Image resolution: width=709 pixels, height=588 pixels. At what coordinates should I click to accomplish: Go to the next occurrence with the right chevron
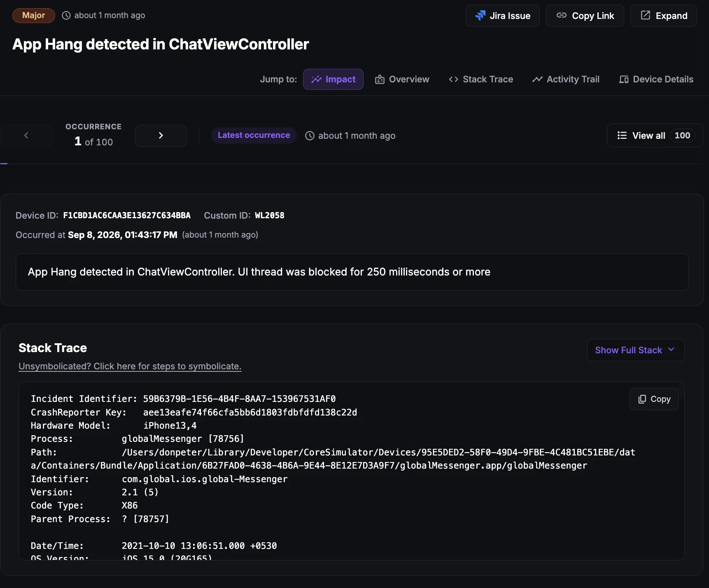coord(161,135)
